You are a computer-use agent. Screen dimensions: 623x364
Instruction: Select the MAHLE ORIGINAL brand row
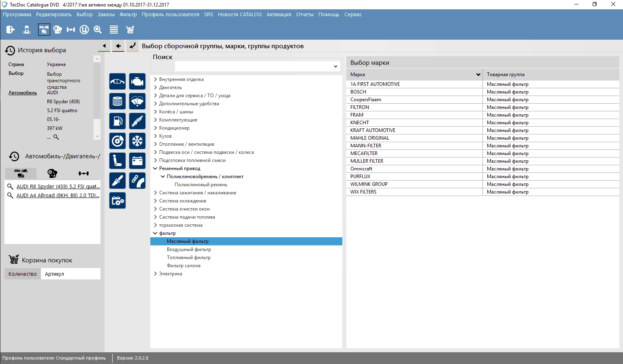482,138
